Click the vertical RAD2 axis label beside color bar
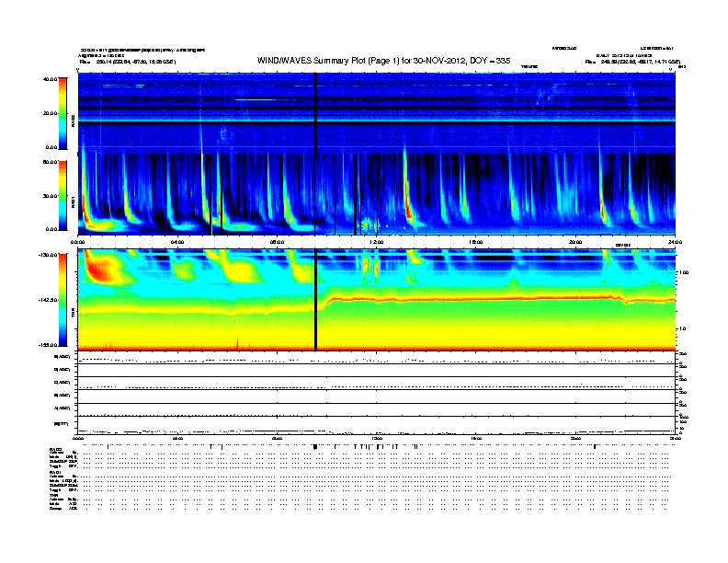The image size is (728, 563). 73,121
